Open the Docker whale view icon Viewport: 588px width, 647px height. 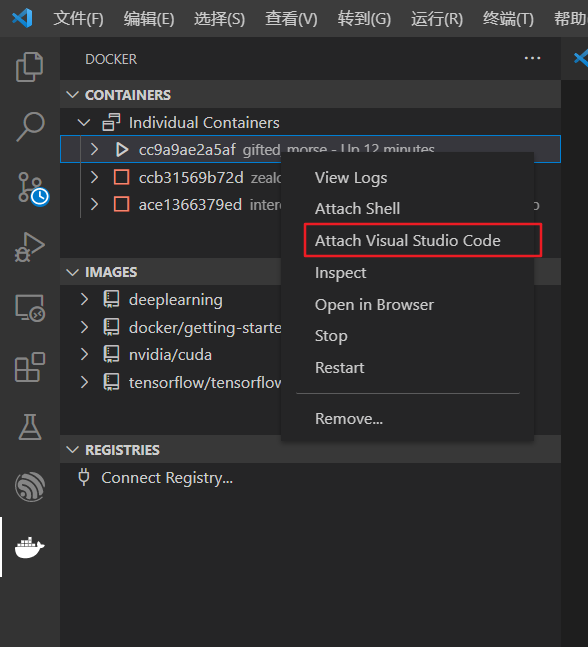29,547
